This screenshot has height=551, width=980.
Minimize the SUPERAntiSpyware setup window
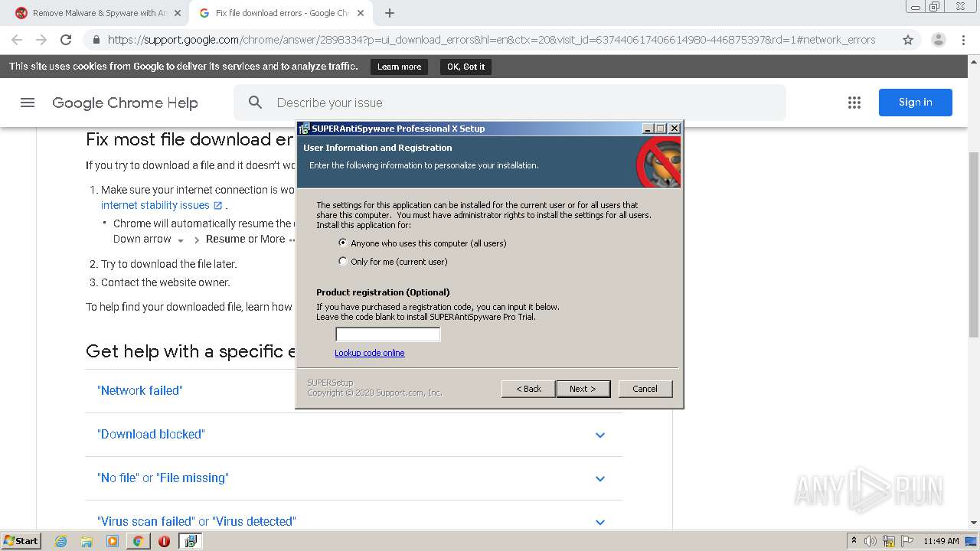pos(648,129)
